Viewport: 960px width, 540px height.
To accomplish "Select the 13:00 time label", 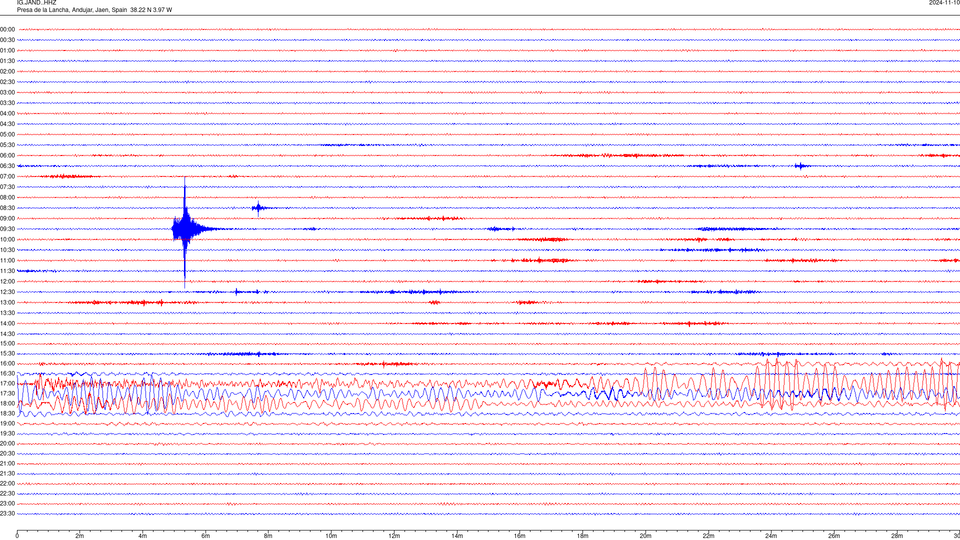I will [x=7, y=302].
